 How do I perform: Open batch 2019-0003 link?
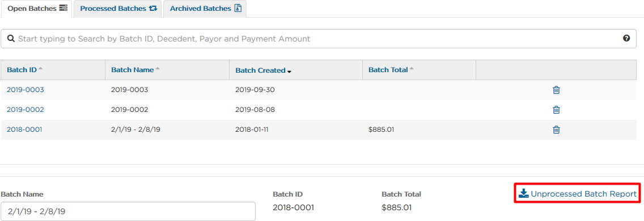click(x=26, y=90)
